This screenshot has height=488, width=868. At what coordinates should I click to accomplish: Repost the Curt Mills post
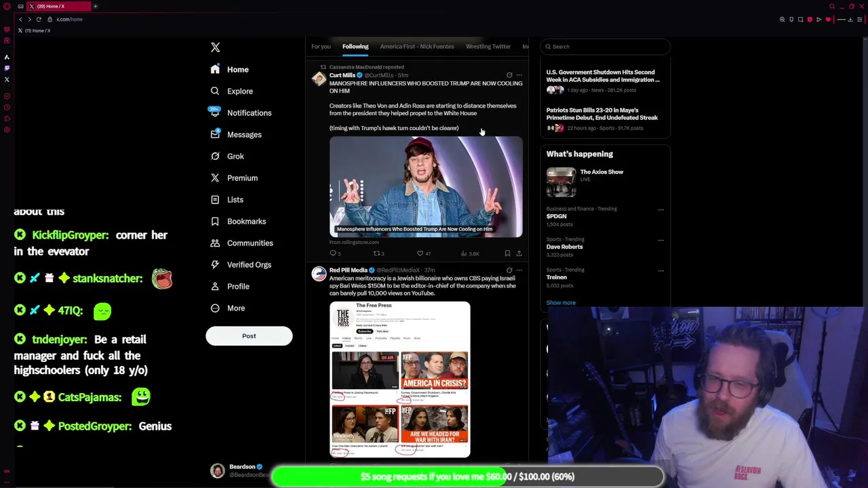(x=377, y=253)
